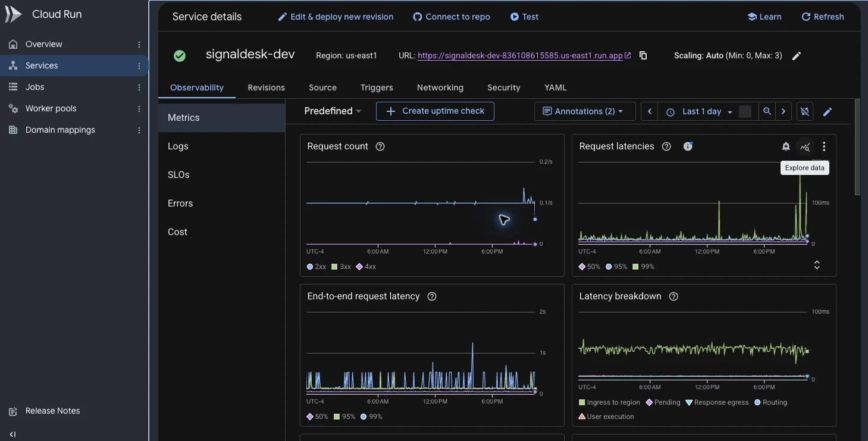Toggle auto-refresh off icon in chart toolbar
The image size is (868, 441).
click(804, 111)
